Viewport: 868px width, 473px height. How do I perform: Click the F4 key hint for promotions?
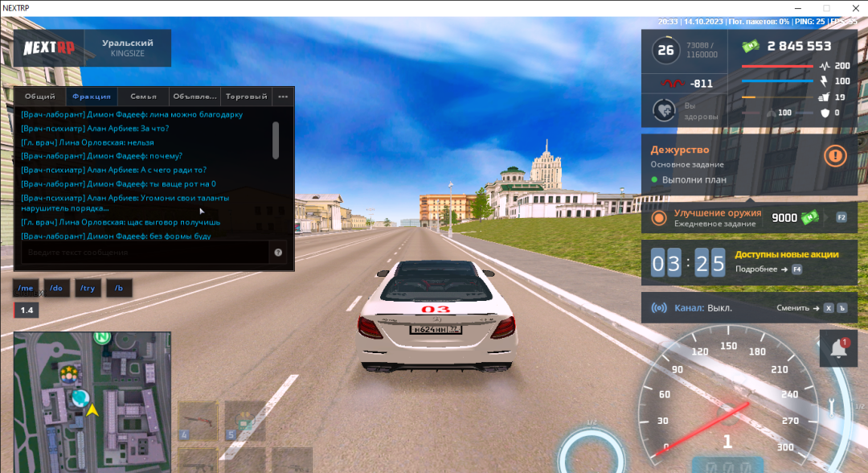(796, 269)
